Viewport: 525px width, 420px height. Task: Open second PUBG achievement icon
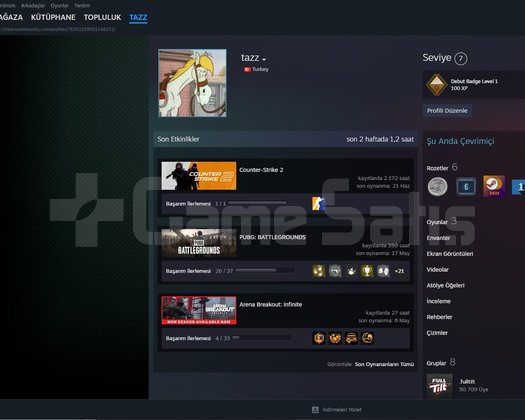(x=335, y=271)
